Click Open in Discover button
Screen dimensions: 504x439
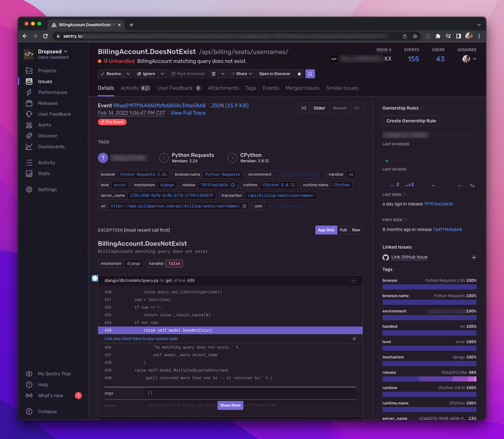275,74
